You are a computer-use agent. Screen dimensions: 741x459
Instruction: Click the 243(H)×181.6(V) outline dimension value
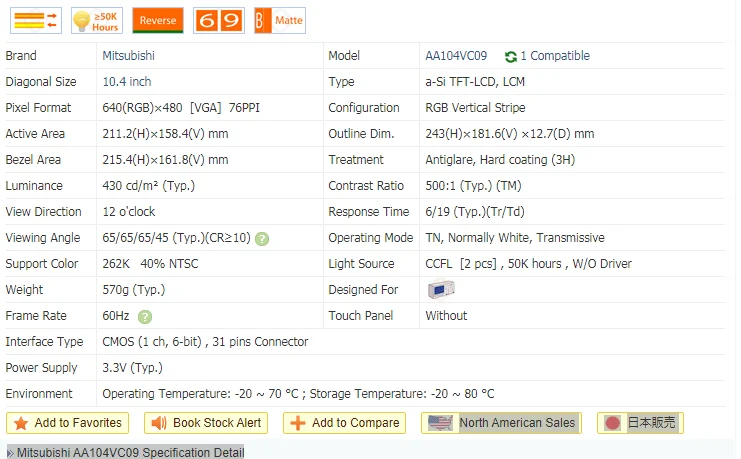(510, 134)
